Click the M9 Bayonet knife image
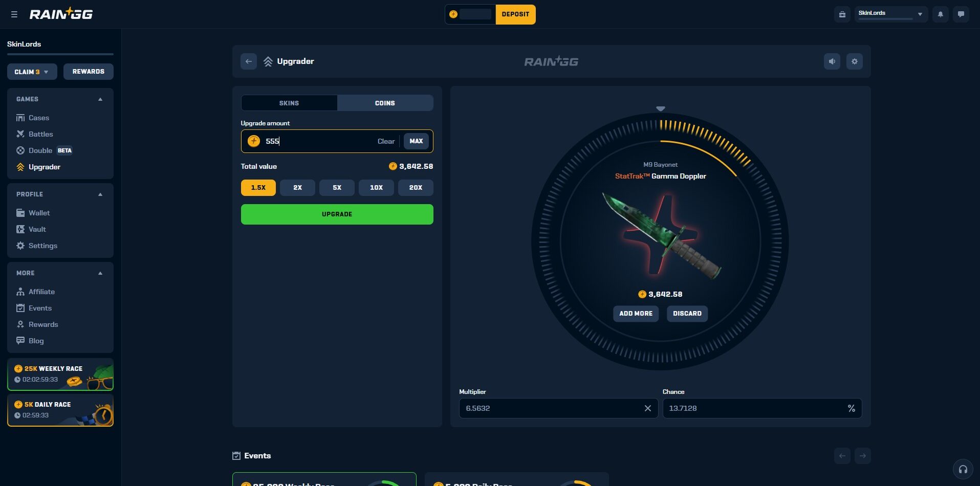This screenshot has width=980, height=486. (662, 236)
